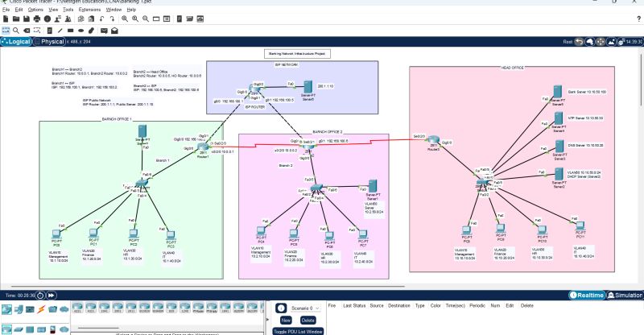Screen dimensions: 644x335
Task: Click the Back navigation arrow icon
Action: pos(579,42)
